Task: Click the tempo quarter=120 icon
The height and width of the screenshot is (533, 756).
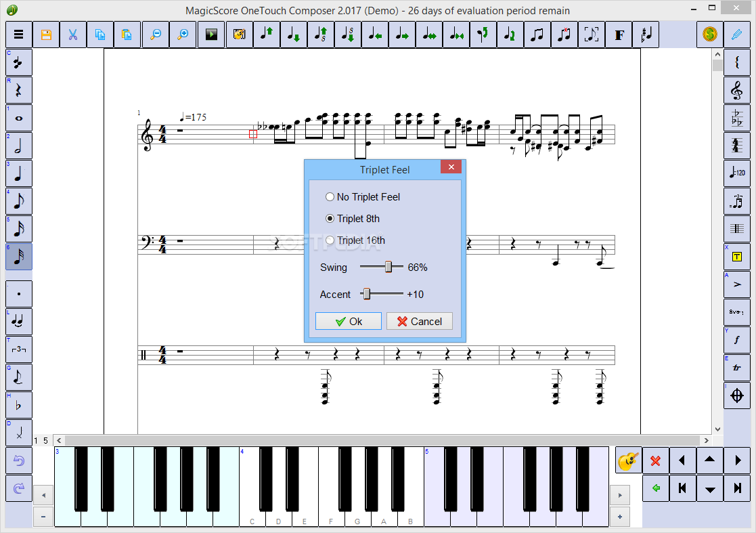Action: 737,173
